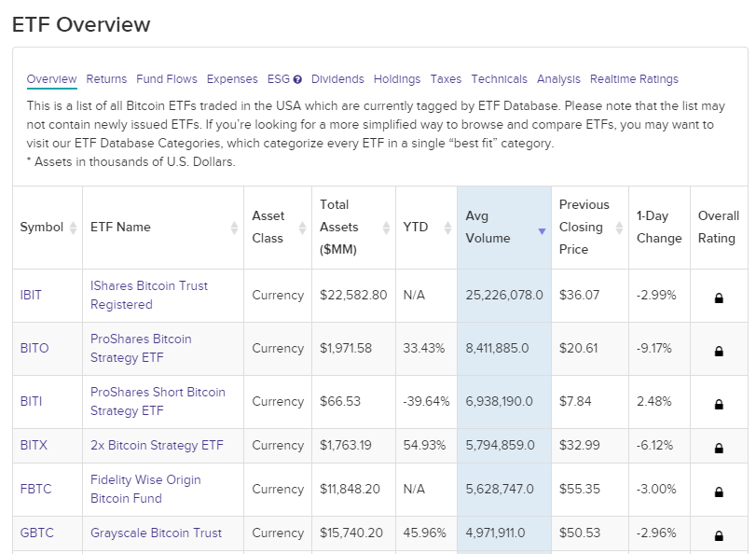The width and height of the screenshot is (756, 554).
Task: Click the lock icon in the BITI row
Action: pos(719,405)
